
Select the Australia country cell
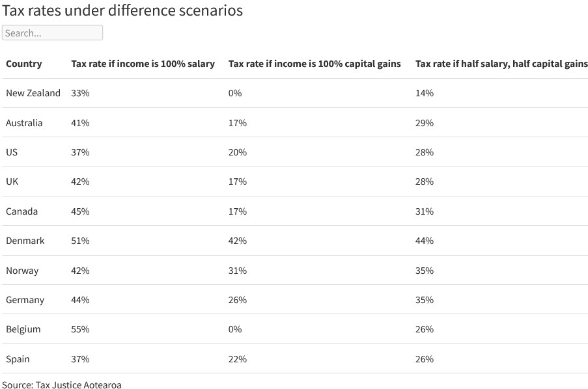[24, 123]
